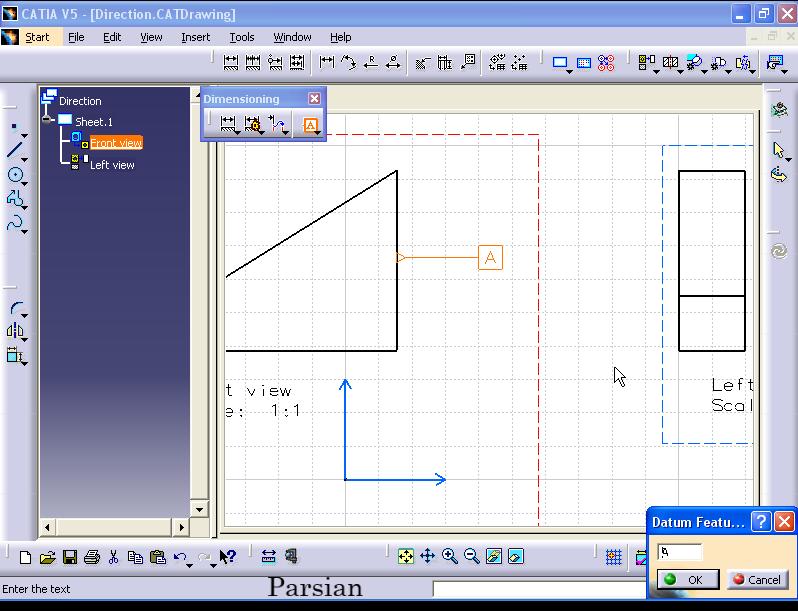
Task: Click Cancel in Datum Feature dialog
Action: [x=757, y=579]
